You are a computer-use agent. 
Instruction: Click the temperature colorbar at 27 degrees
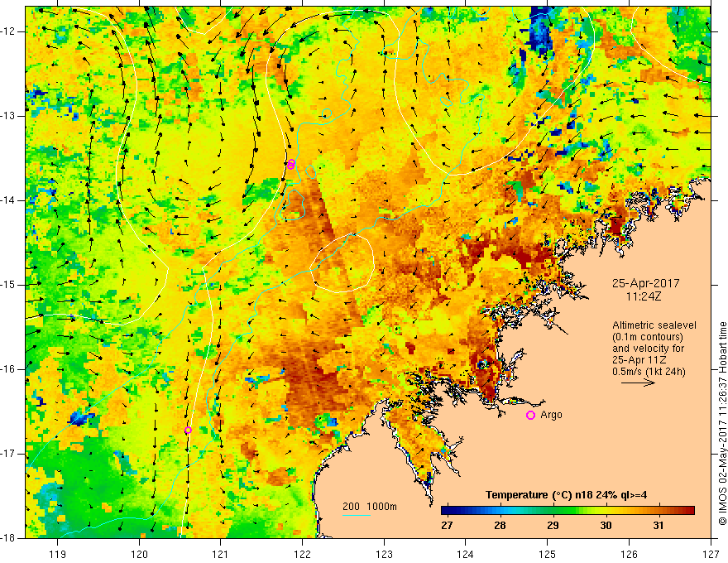click(447, 511)
